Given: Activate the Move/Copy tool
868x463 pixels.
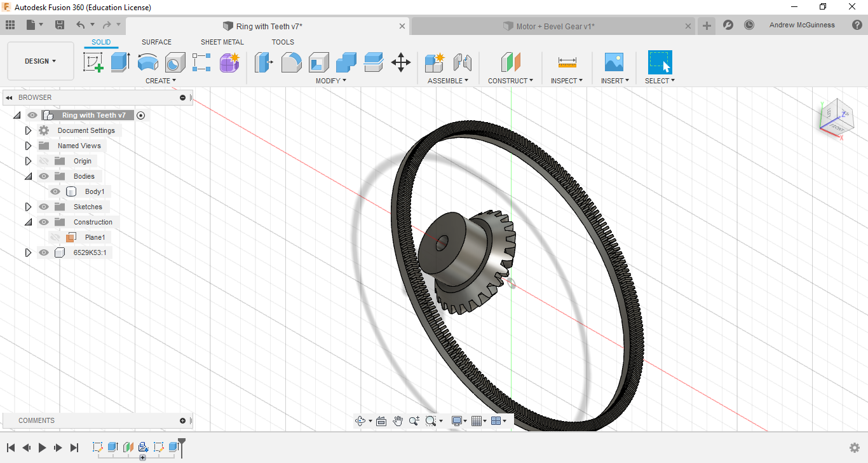Looking at the screenshot, I should pyautogui.click(x=400, y=62).
